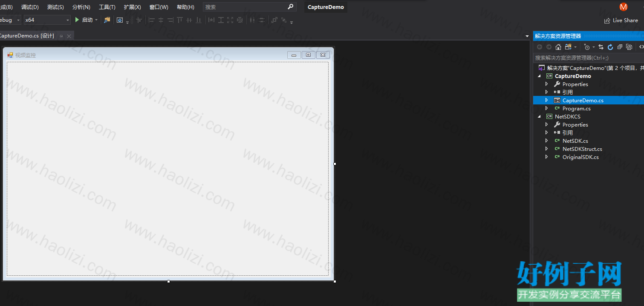This screenshot has height=306, width=644.
Task: Expand Program.cs node arrow
Action: coord(547,108)
